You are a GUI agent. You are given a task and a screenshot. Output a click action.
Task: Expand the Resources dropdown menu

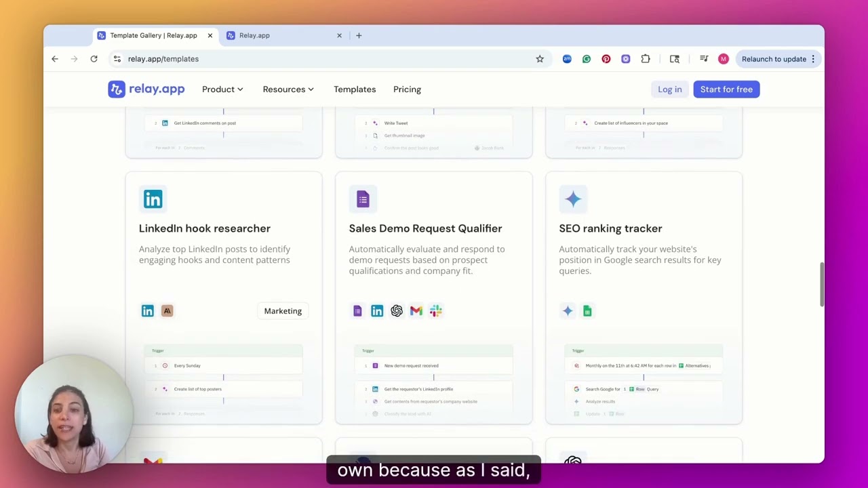pos(288,89)
